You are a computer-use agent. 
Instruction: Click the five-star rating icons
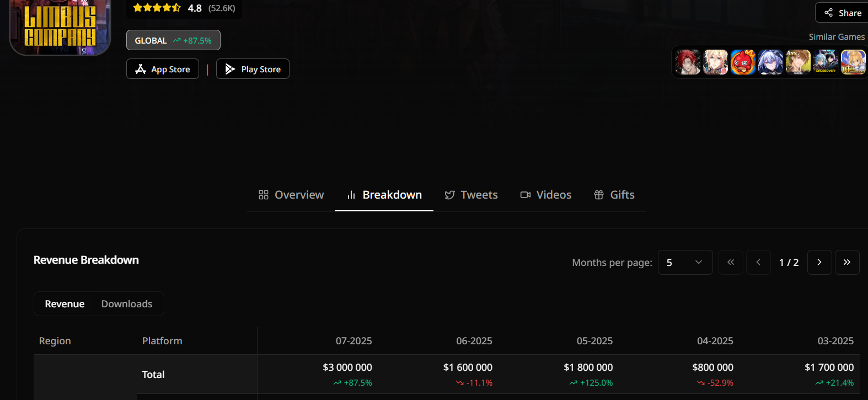(157, 8)
